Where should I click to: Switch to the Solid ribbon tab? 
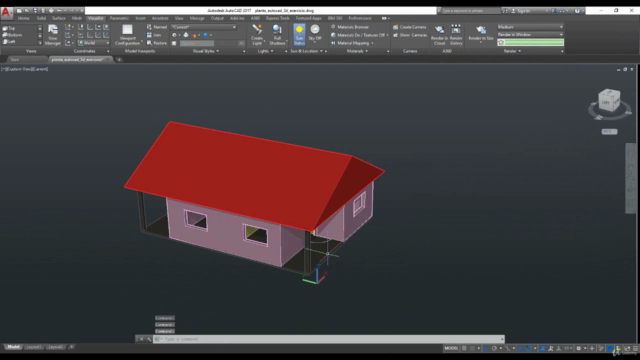[41, 18]
